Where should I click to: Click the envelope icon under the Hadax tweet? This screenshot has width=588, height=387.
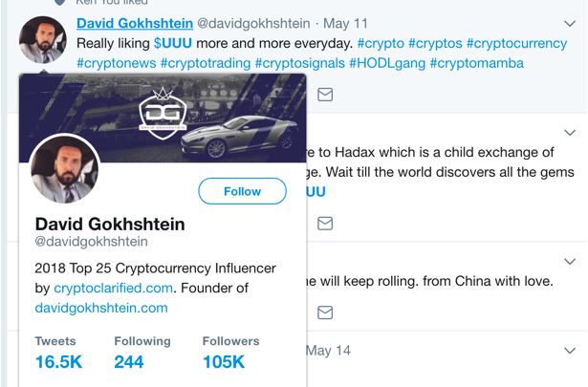[325, 222]
